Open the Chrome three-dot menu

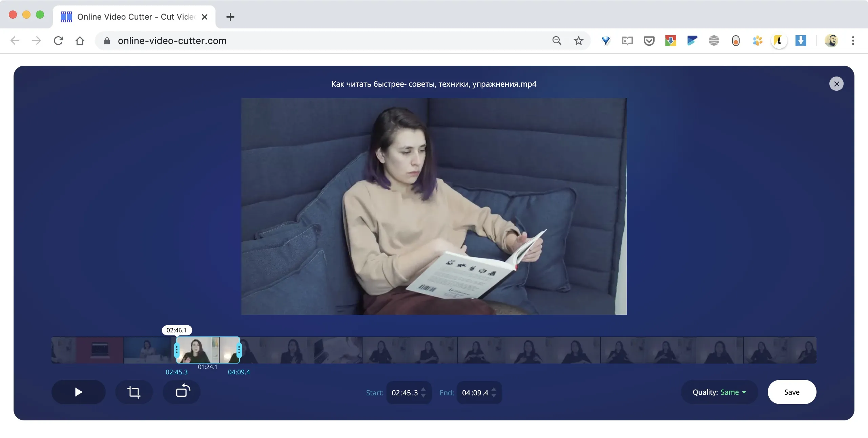click(x=853, y=41)
